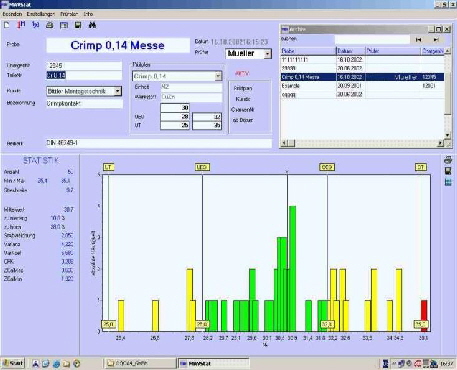This screenshot has width=457, height=370.
Task: Open the folder window taskbar button
Action: (x=140, y=363)
